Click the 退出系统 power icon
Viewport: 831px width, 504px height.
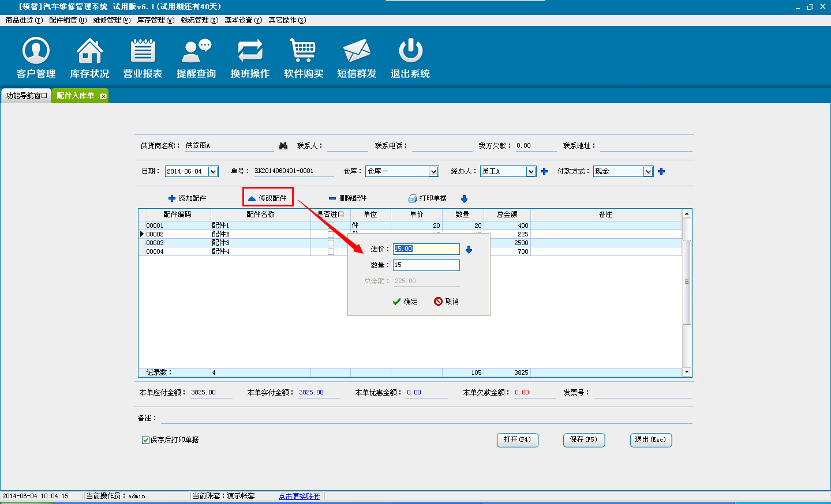pyautogui.click(x=410, y=51)
